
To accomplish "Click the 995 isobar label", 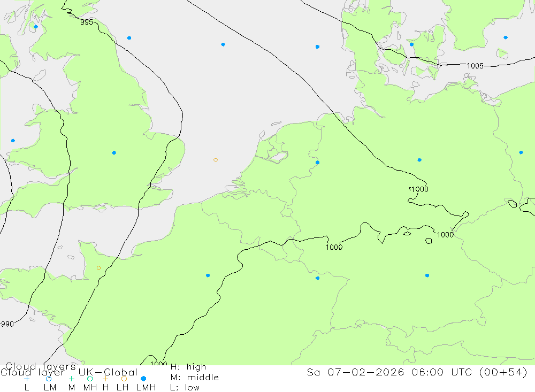I will click(x=87, y=22).
